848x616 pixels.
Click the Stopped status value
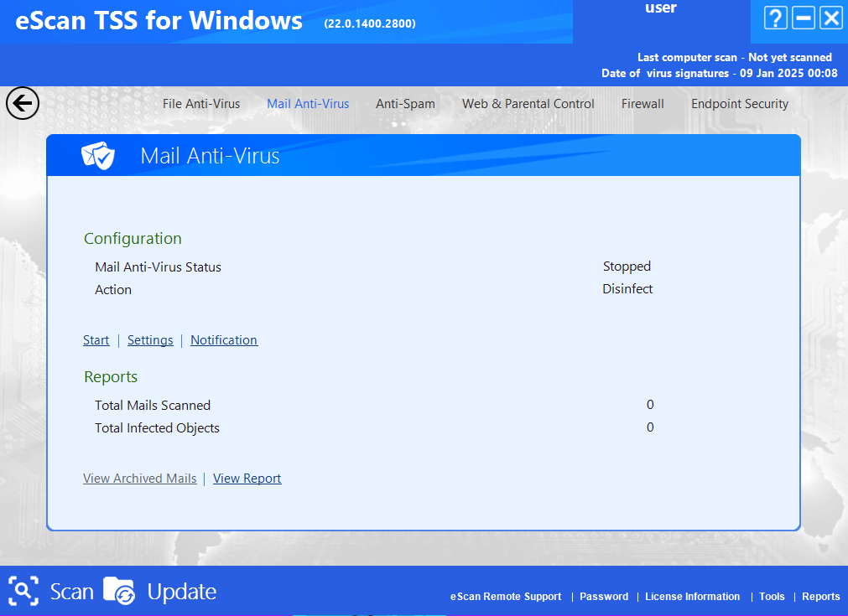(627, 267)
